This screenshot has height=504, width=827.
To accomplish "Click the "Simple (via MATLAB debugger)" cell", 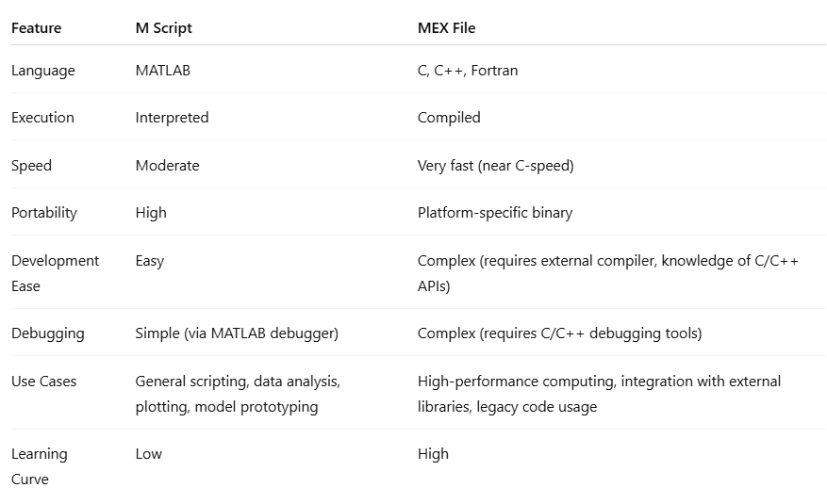I will click(237, 333).
